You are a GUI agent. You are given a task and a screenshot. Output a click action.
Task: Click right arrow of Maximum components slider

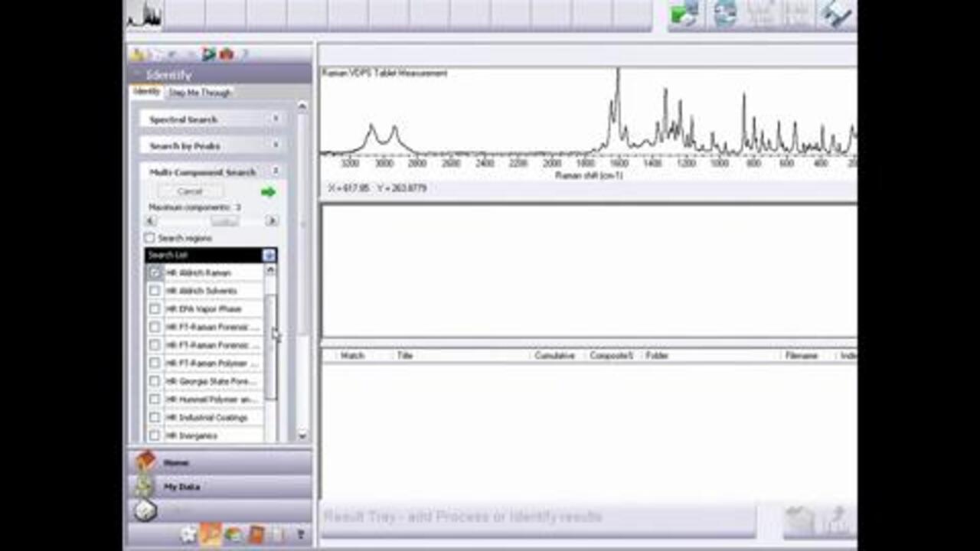[x=272, y=221]
